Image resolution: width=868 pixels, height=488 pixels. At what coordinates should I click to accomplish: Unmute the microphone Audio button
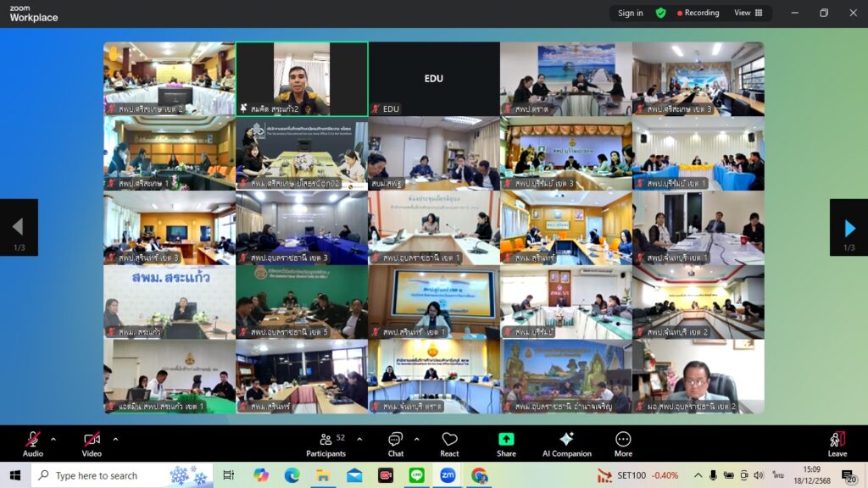pos(33,444)
